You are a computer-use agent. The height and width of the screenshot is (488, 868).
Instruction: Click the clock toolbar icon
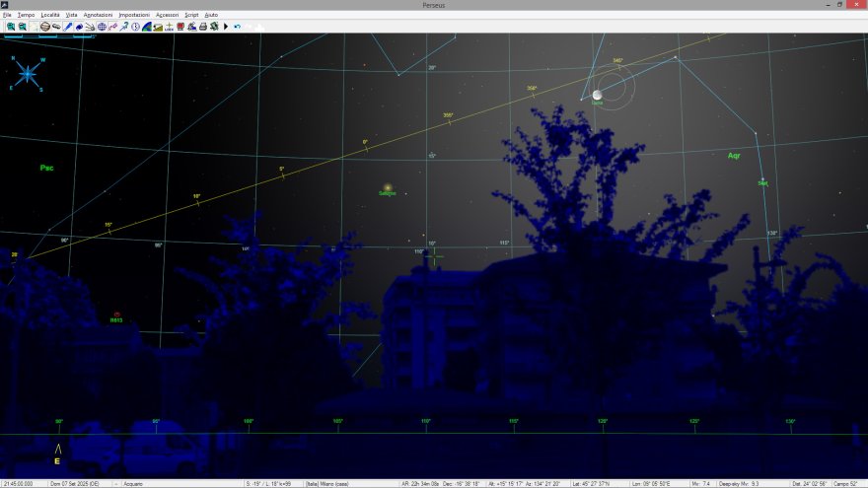[135, 27]
